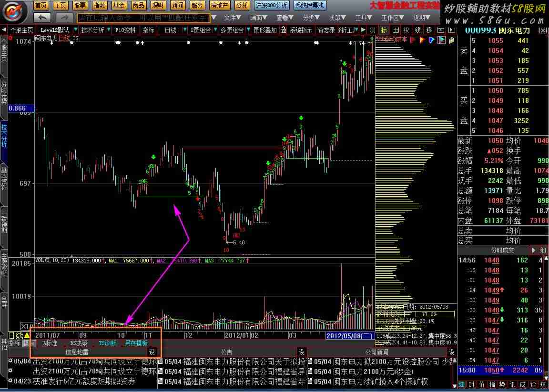This screenshot has height=392, width=549.
Task: Click the yellow triangle beside 日线 label
Action: pos(27,335)
